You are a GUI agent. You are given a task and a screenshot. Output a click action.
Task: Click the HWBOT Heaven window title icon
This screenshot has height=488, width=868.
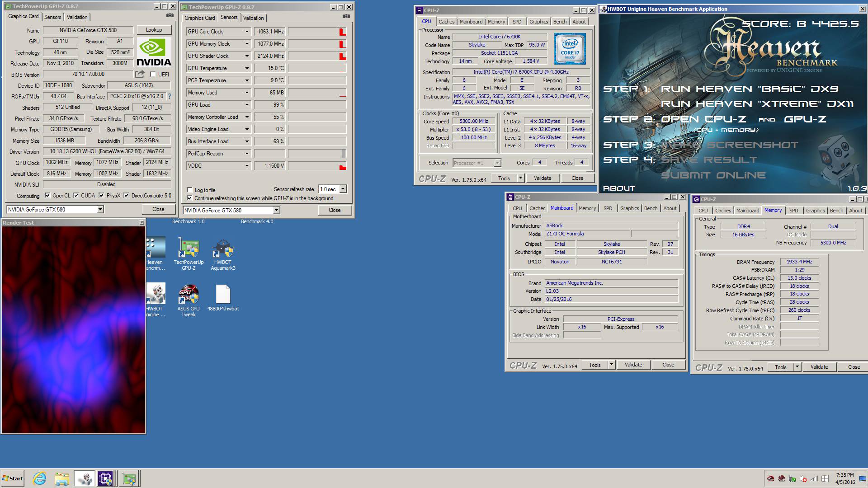coord(603,9)
